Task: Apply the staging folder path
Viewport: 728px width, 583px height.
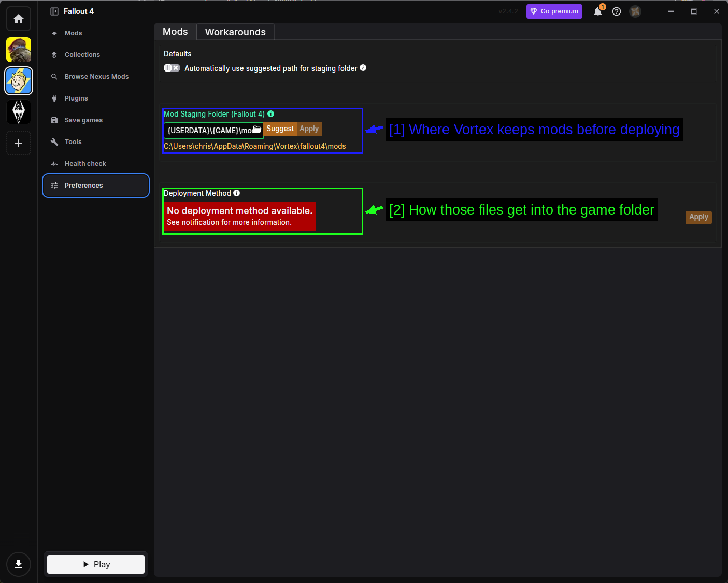Action: 309,129
